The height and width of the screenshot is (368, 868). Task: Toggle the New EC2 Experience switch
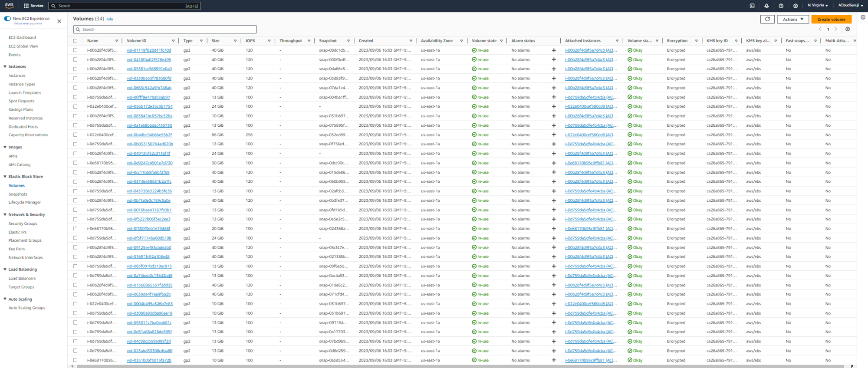tap(7, 19)
